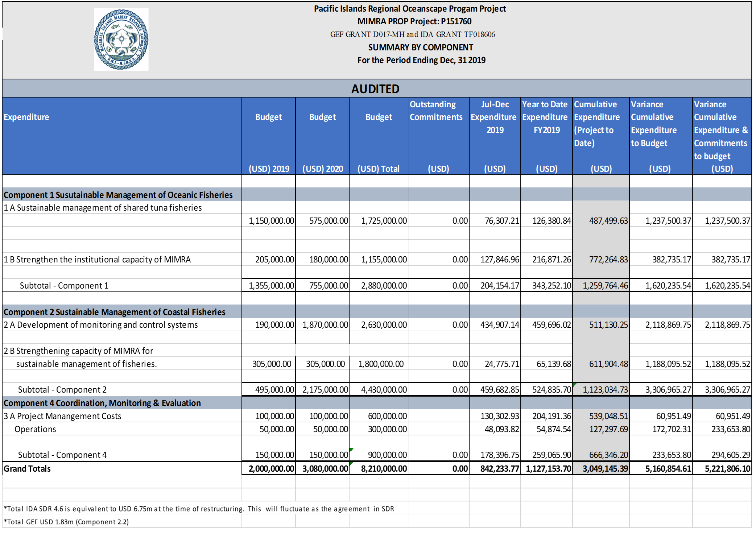Select the Component 1 Sustainable Management heading
The width and height of the screenshot is (756, 534).
point(117,195)
